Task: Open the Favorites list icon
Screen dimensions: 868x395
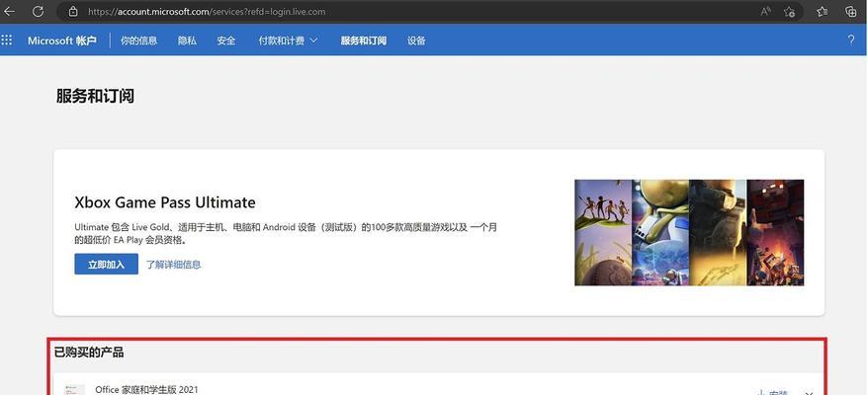Action: pyautogui.click(x=823, y=11)
